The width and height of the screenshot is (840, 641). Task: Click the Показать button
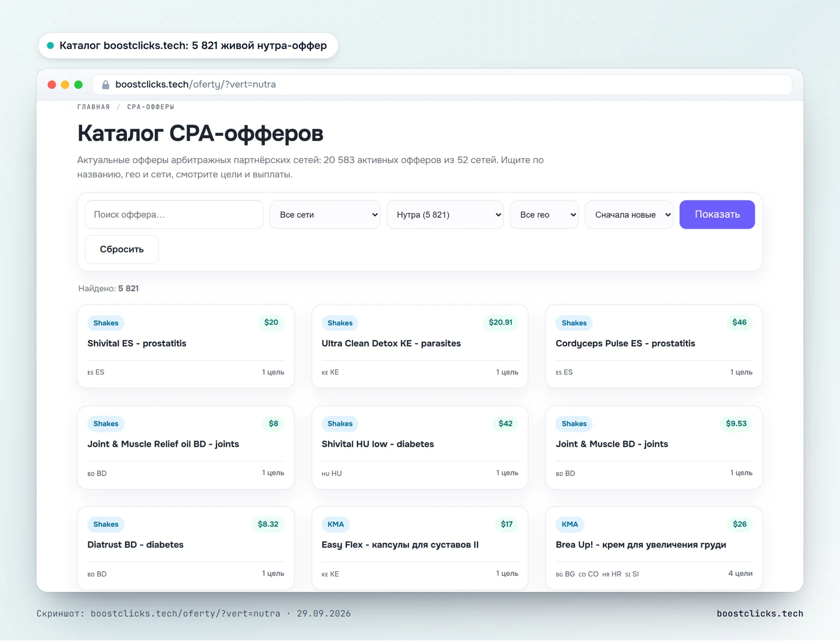coord(717,215)
